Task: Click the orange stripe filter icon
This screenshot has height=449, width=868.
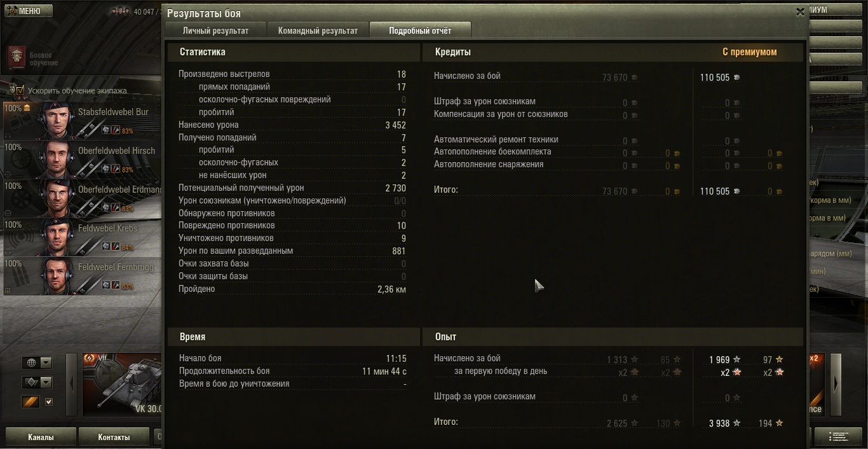Action: point(31,401)
